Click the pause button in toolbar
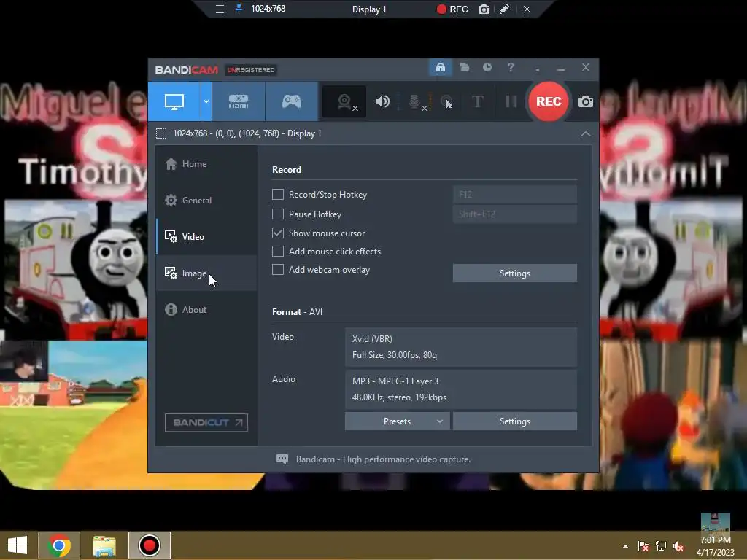Screen dimensions: 747x560 pos(511,101)
